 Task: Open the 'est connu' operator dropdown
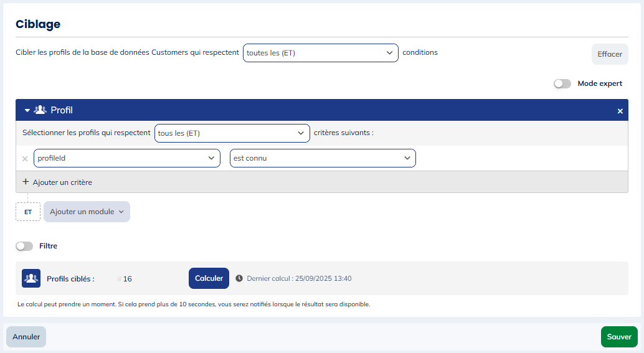click(x=323, y=158)
